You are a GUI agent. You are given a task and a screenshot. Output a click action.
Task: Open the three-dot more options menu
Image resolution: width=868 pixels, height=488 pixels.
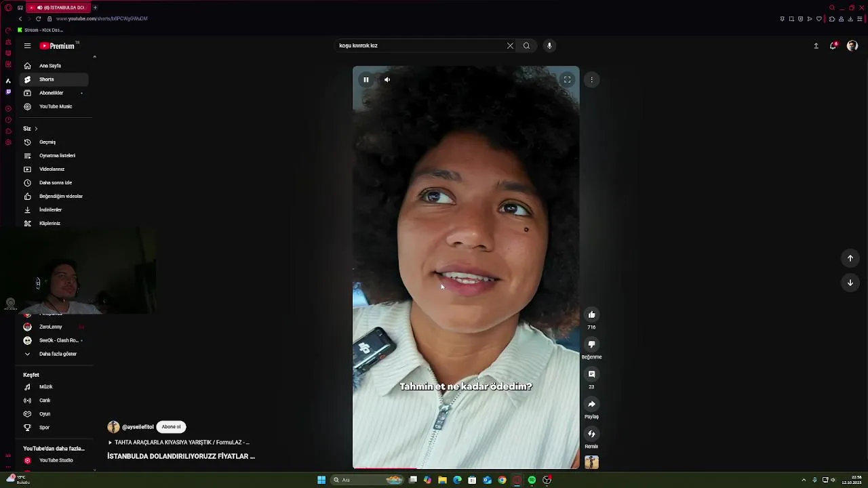(591, 80)
